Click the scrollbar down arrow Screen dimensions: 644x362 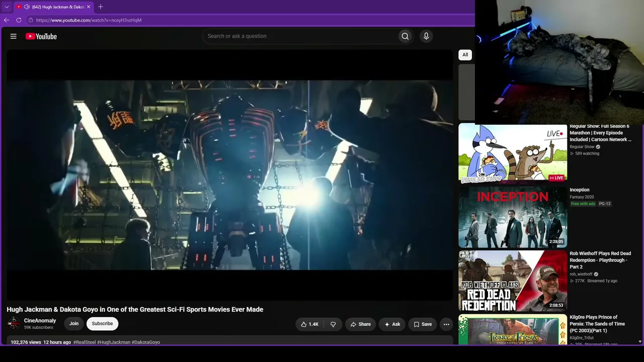(640, 341)
